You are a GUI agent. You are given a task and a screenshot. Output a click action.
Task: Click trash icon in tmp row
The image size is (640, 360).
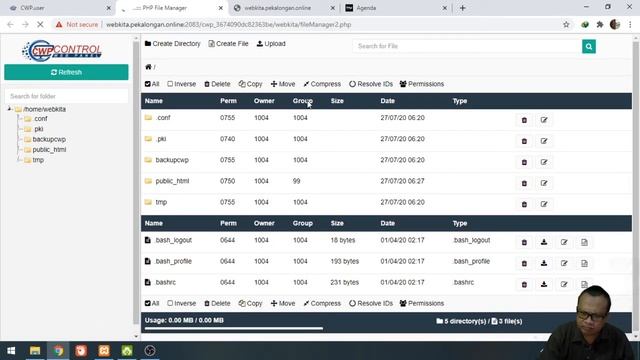[524, 204]
